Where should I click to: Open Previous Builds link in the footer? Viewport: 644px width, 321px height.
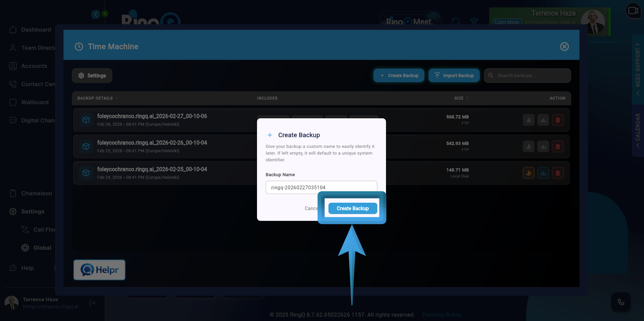pos(441,315)
